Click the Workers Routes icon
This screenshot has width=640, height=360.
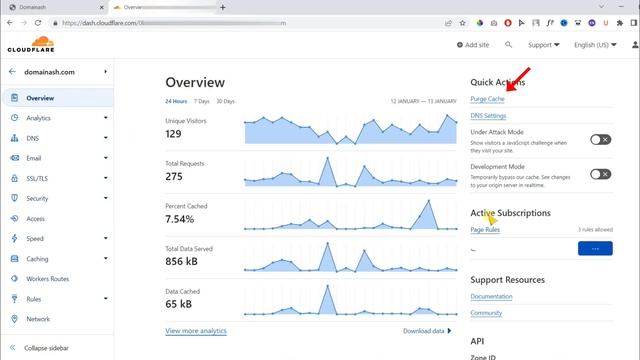click(x=15, y=278)
